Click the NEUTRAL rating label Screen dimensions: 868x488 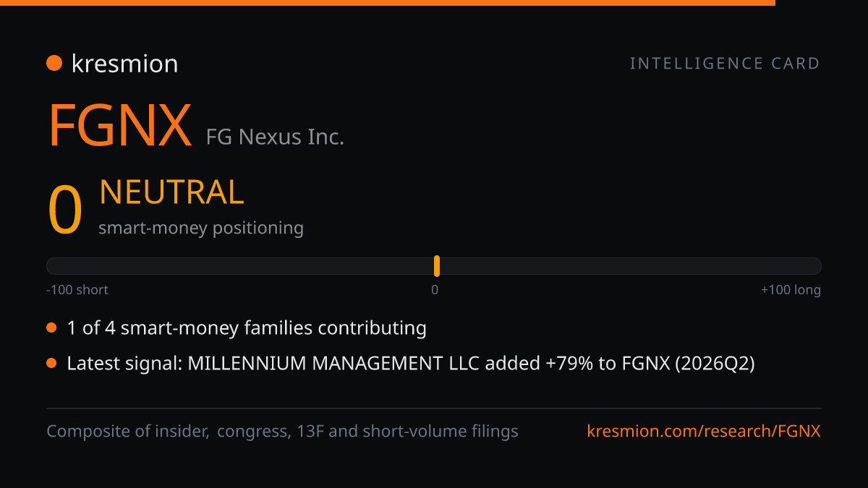coord(171,192)
